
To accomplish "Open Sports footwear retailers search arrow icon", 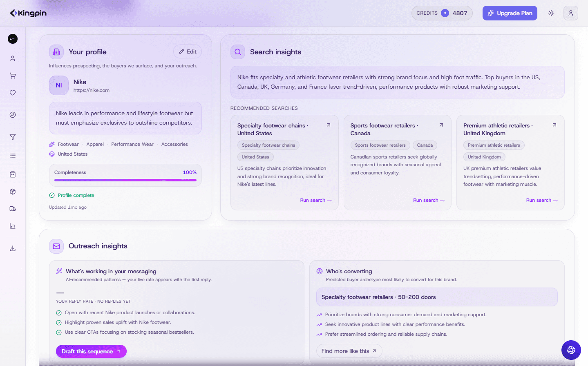I will point(441,125).
